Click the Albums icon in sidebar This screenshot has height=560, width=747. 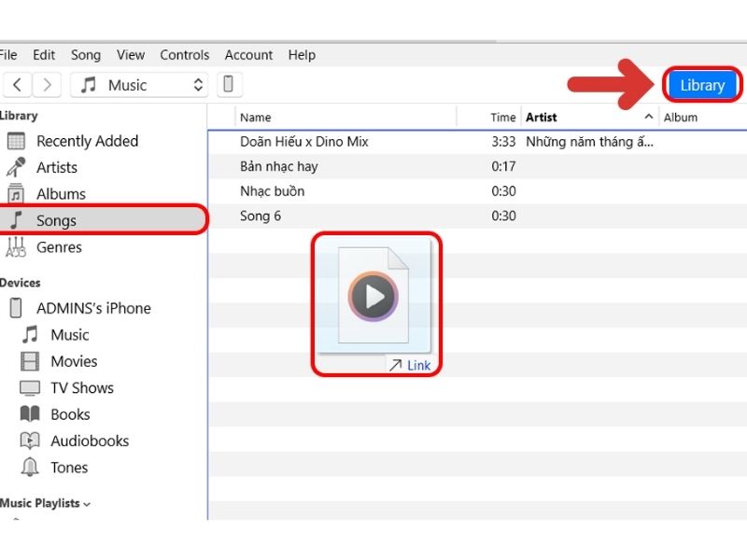16,193
